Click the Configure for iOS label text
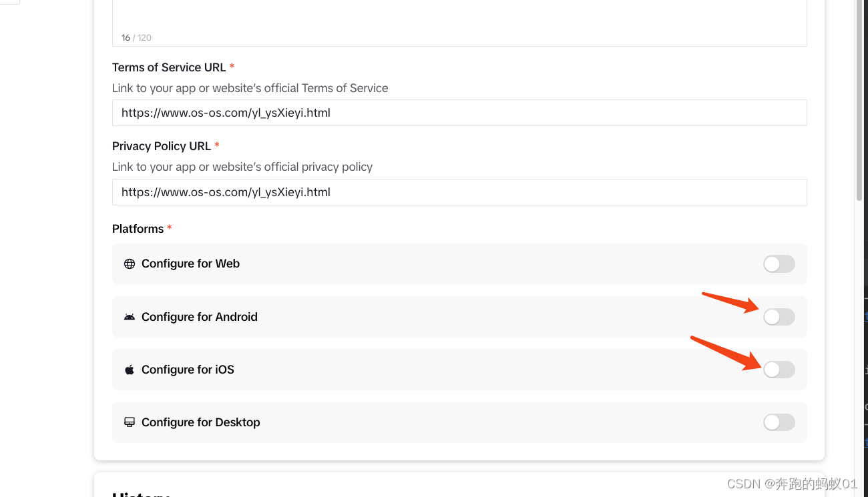Viewport: 868px width, 497px height. [188, 370]
